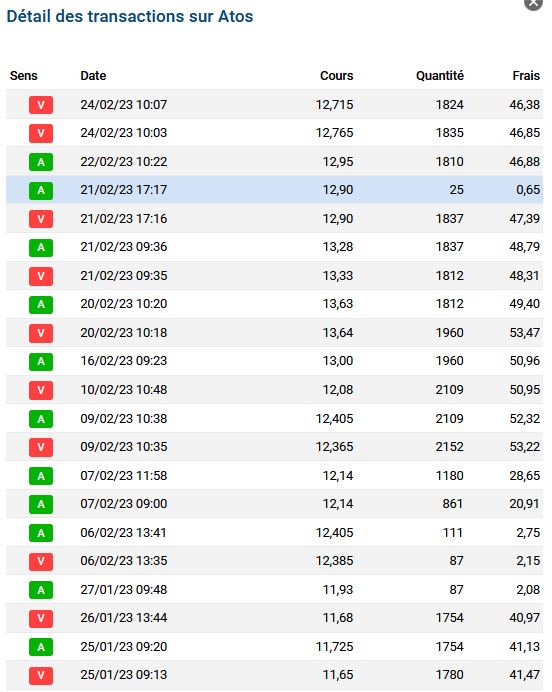Select the quantity 2152 cell
This screenshot has height=692, width=552.
pos(450,447)
